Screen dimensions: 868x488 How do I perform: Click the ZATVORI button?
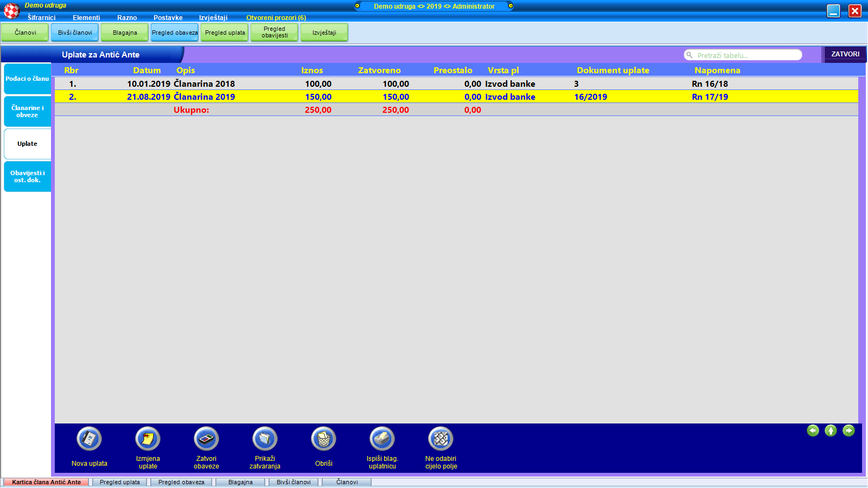click(x=845, y=54)
